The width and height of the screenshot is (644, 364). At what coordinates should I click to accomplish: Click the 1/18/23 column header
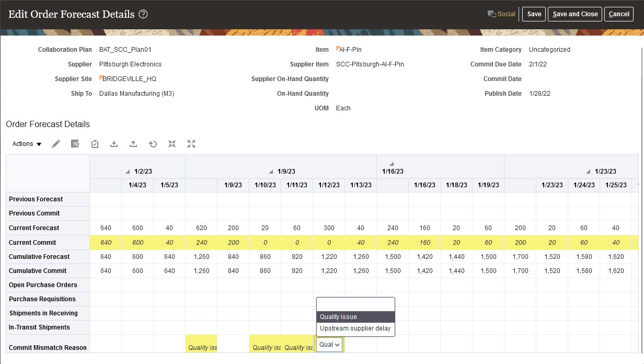(456, 185)
